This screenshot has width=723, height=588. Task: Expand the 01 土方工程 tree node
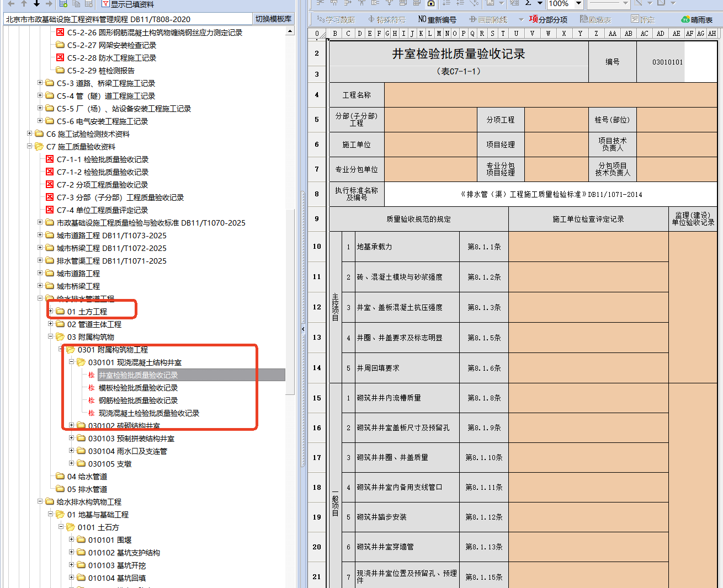pyautogui.click(x=51, y=312)
